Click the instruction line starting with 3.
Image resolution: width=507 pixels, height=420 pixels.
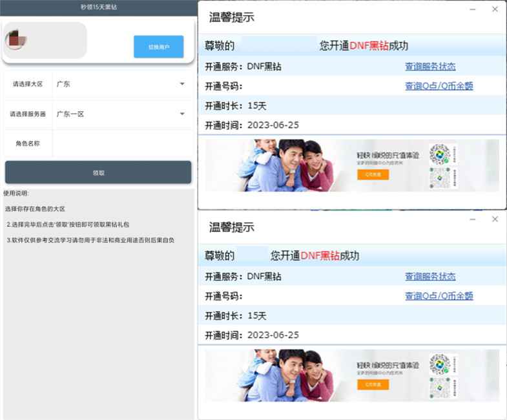point(90,240)
